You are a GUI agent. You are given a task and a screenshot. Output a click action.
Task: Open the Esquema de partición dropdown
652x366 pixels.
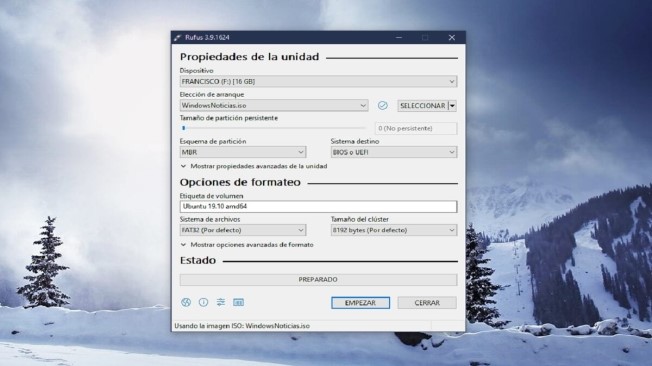tap(243, 152)
